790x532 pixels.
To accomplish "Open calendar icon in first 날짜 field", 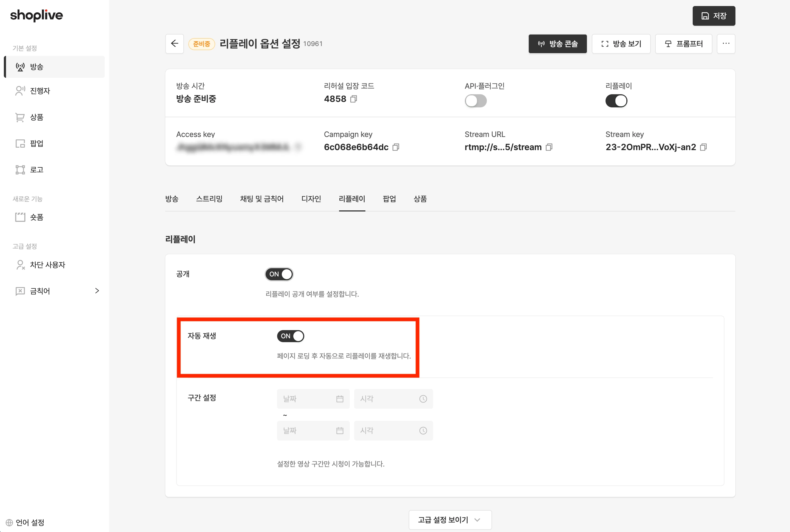I will (x=340, y=399).
